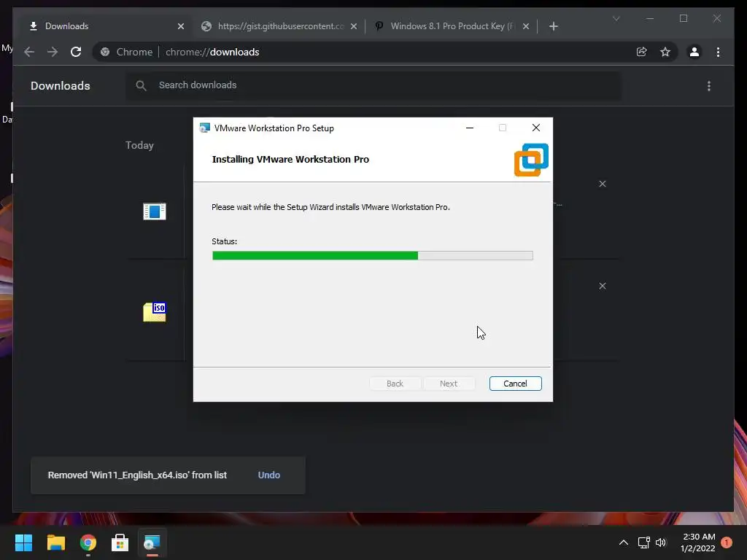This screenshot has height=560, width=747.
Task: Click the installer file icon in downloads
Action: [x=155, y=211]
